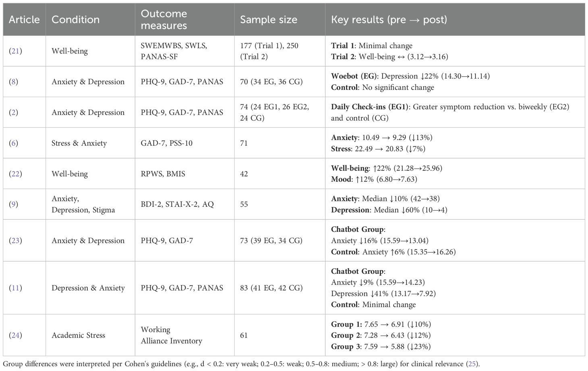588x371 pixels.
Task: Open reference 23 citation link
Action: [x=15, y=241]
